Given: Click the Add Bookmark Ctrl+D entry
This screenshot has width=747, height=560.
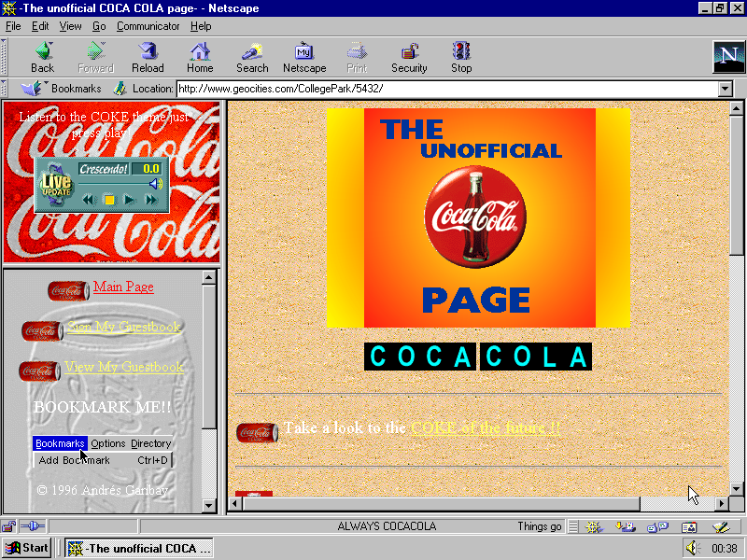Looking at the screenshot, I should (x=103, y=460).
